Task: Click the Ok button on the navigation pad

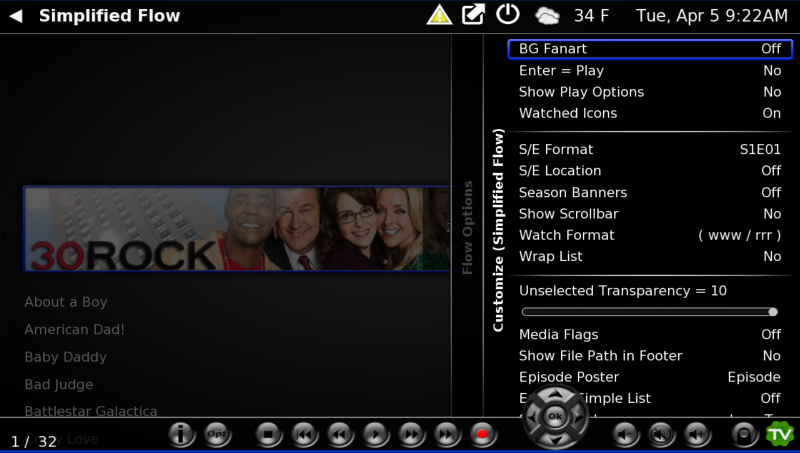Action: coord(556,417)
